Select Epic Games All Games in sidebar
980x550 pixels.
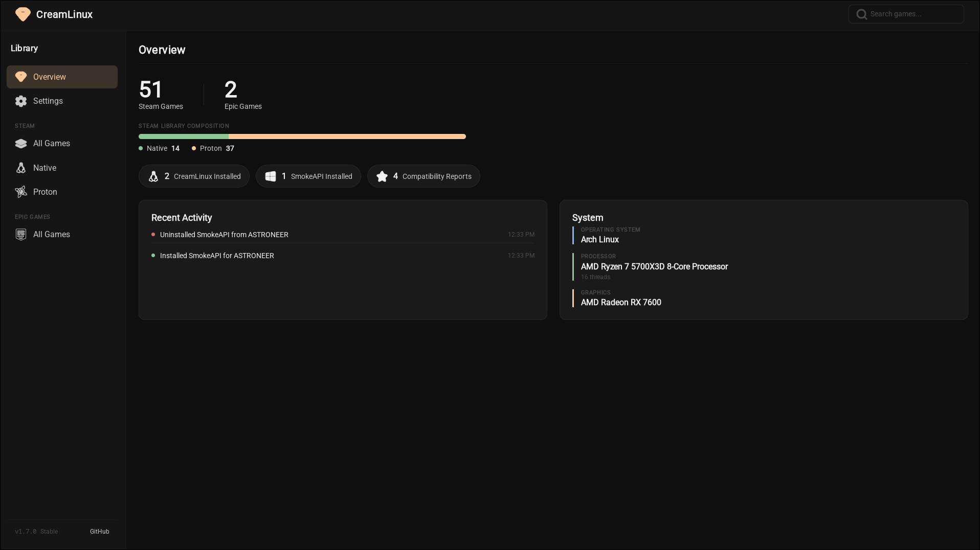click(x=62, y=234)
